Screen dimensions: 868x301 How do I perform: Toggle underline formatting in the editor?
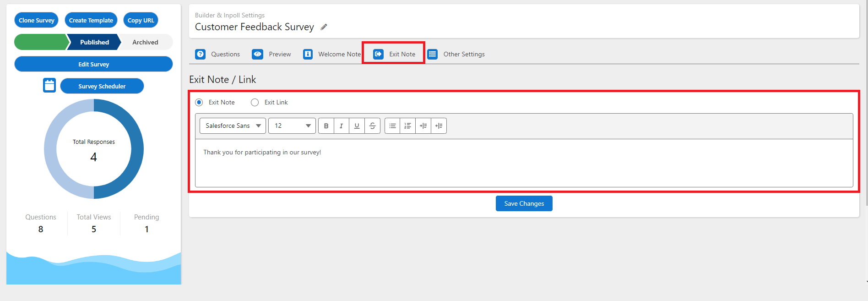(x=357, y=126)
